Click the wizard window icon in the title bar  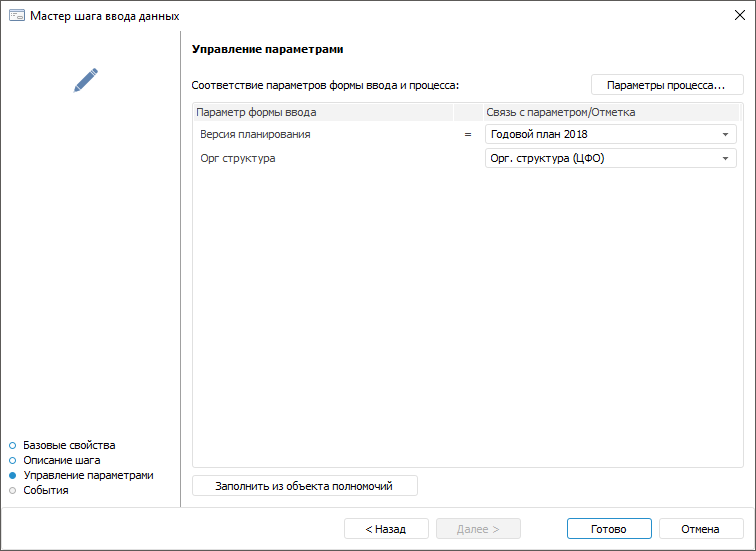coord(16,16)
